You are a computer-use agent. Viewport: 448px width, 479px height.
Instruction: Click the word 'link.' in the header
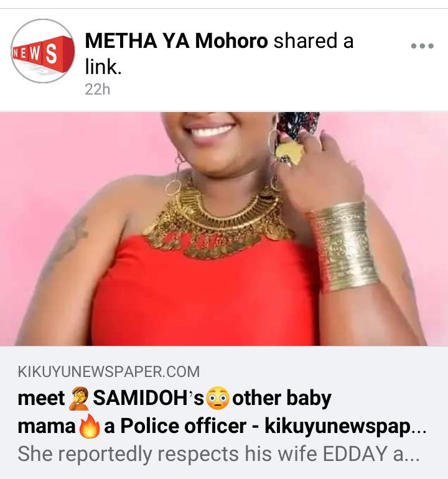[x=103, y=67]
